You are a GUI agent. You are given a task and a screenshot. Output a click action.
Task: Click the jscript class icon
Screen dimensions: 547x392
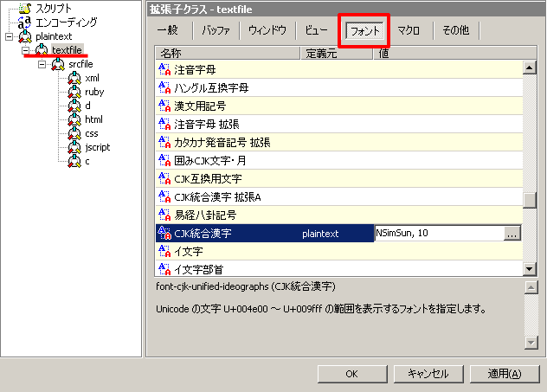tap(74, 147)
